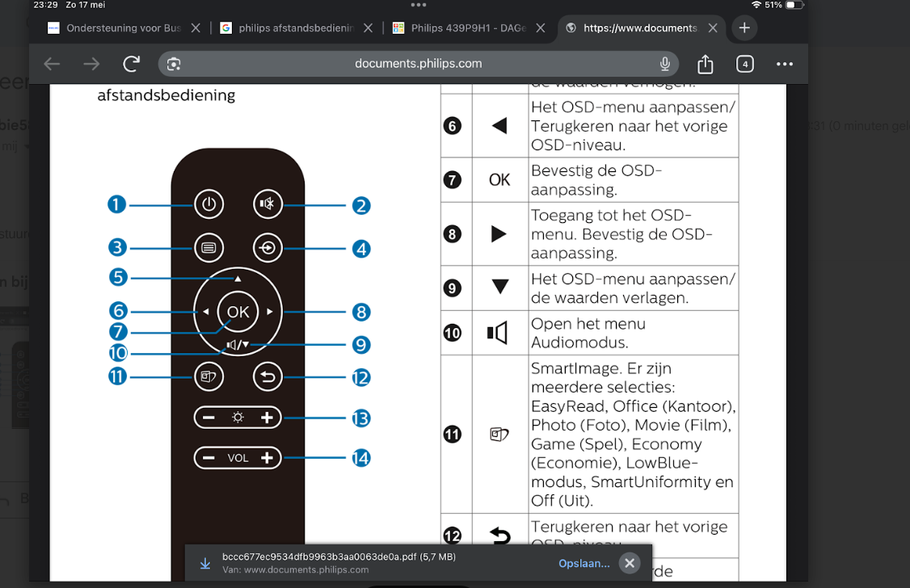Click the download arrow icon in the banner
Image resolution: width=910 pixels, height=588 pixels.
coord(204,563)
